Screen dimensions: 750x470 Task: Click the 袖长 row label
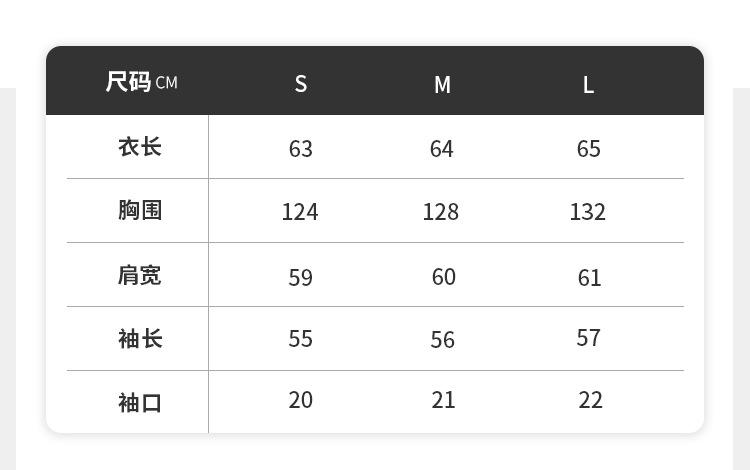[x=140, y=339]
